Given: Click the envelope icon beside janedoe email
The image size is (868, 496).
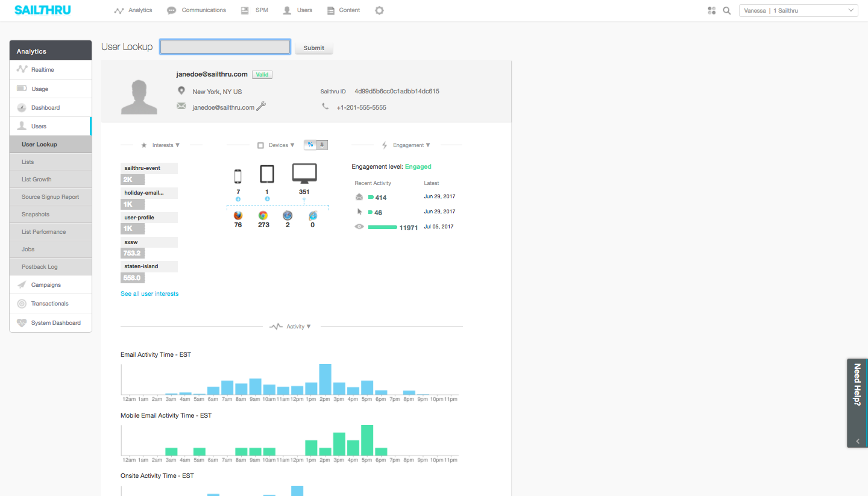Looking at the screenshot, I should click(181, 107).
